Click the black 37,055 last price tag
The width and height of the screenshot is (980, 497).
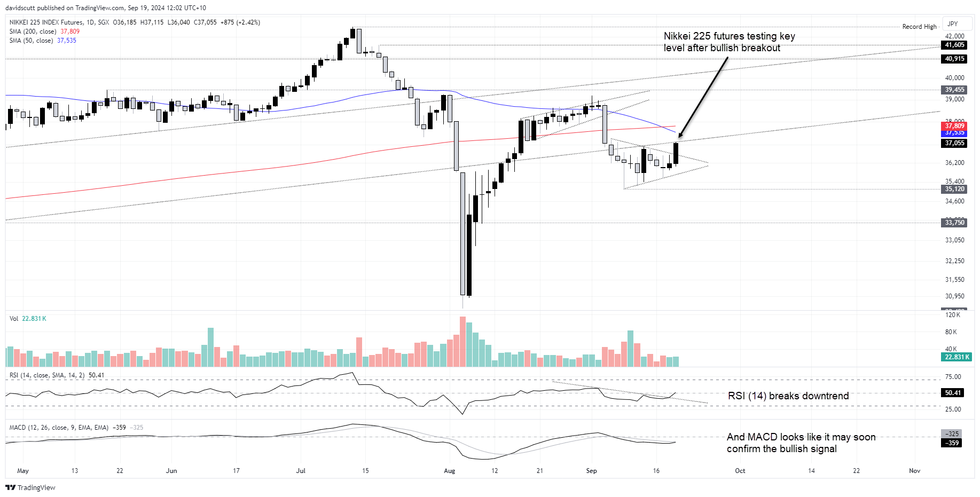click(954, 143)
